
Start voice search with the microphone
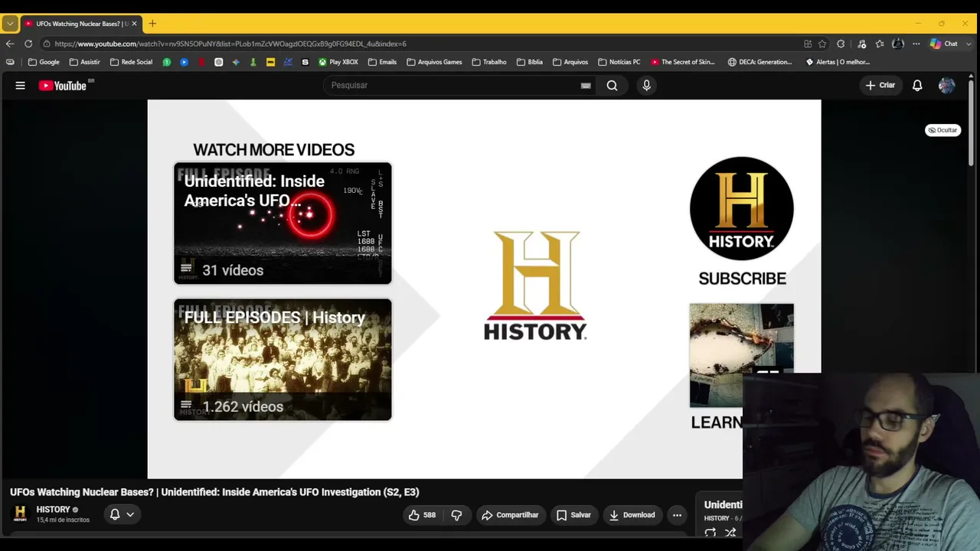click(646, 86)
